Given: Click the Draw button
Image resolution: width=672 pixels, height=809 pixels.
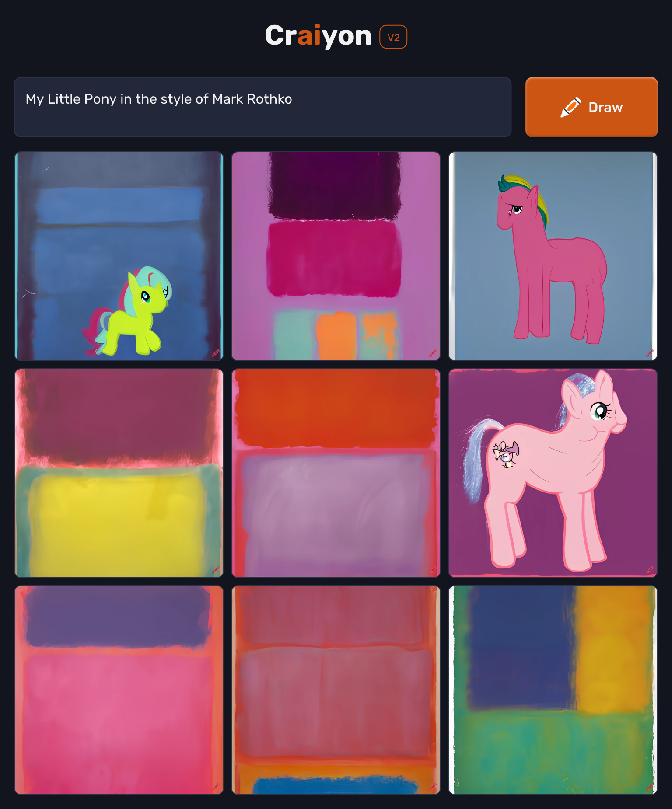Looking at the screenshot, I should (x=591, y=107).
